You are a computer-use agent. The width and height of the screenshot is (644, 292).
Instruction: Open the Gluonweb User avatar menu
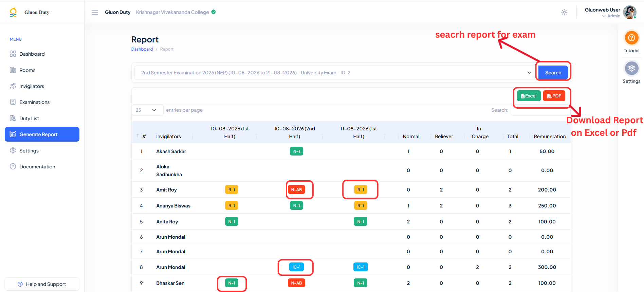tap(629, 12)
